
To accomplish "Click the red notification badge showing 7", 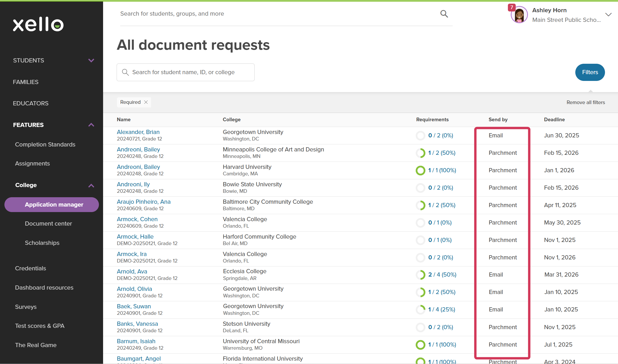I will 512,8.
